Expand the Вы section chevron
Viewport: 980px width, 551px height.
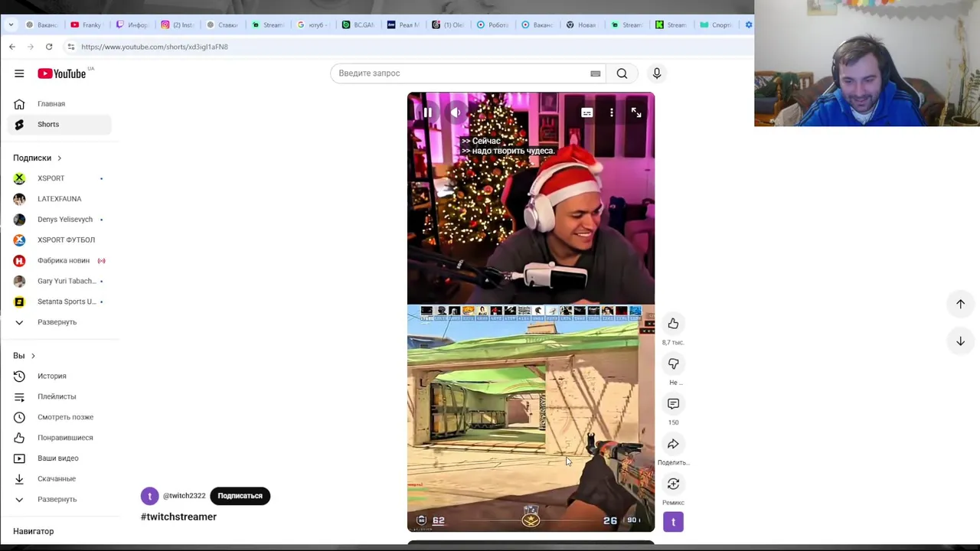click(33, 356)
